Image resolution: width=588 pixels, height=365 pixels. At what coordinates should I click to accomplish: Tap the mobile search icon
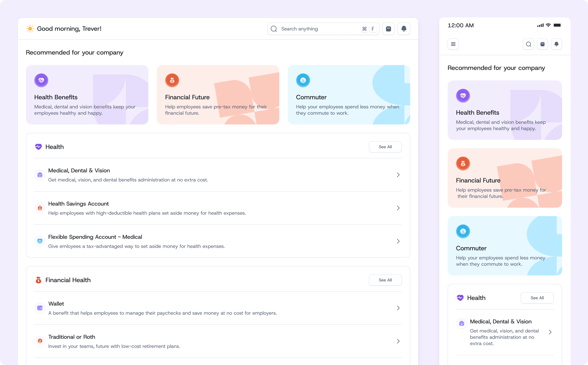coord(528,44)
